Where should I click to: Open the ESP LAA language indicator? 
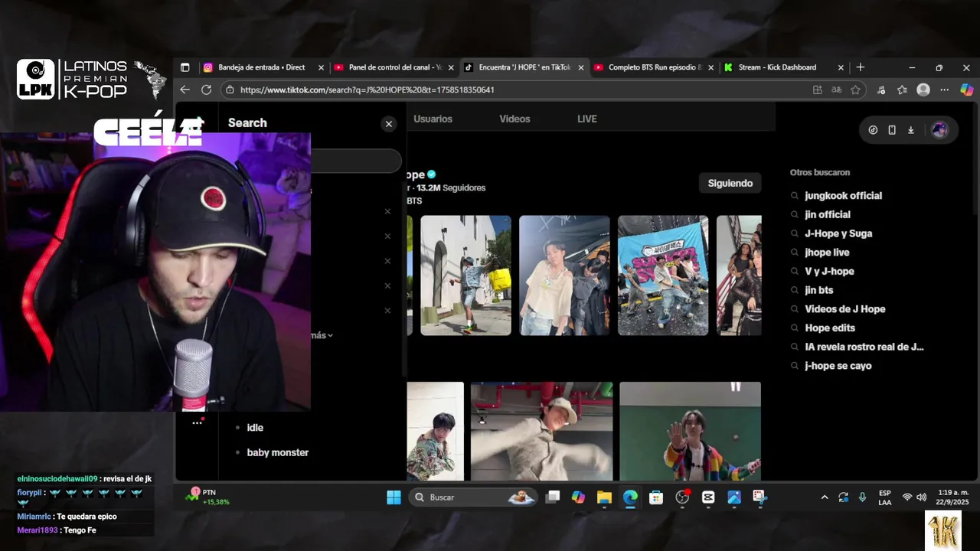click(884, 497)
